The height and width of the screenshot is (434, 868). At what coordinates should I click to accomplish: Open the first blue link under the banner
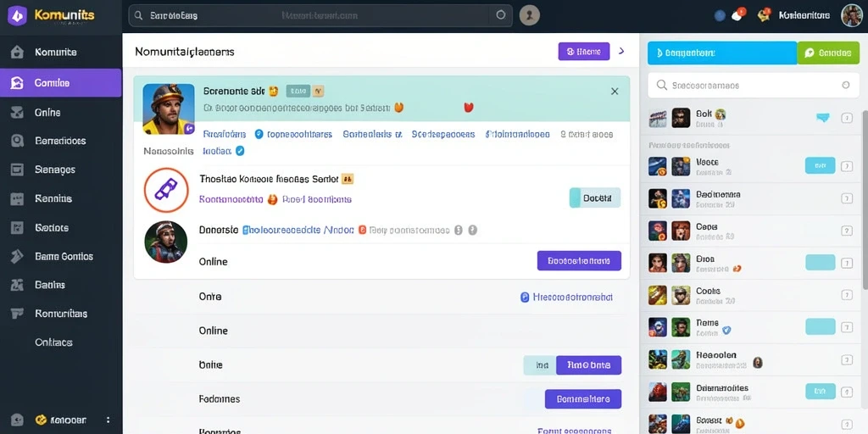[x=224, y=134]
